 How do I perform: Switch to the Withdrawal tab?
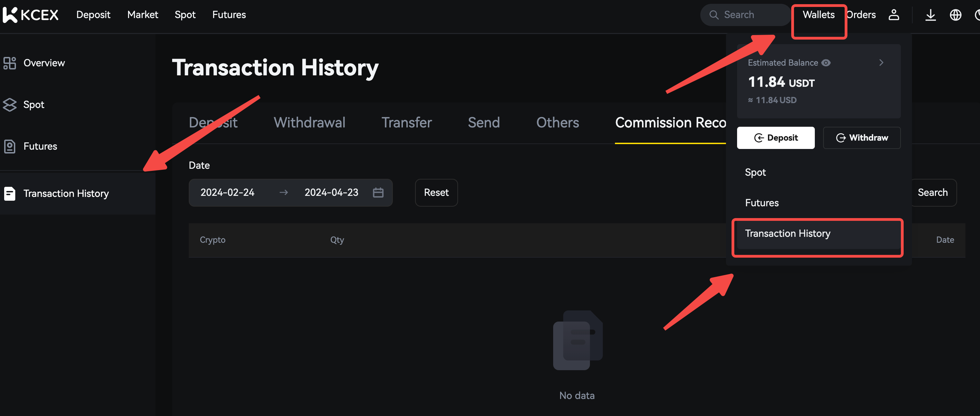tap(309, 123)
